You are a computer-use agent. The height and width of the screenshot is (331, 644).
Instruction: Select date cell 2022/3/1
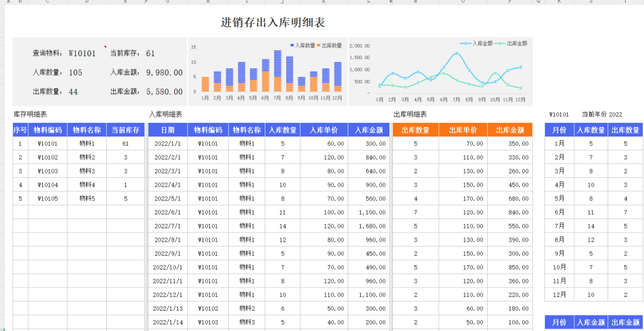pos(168,171)
